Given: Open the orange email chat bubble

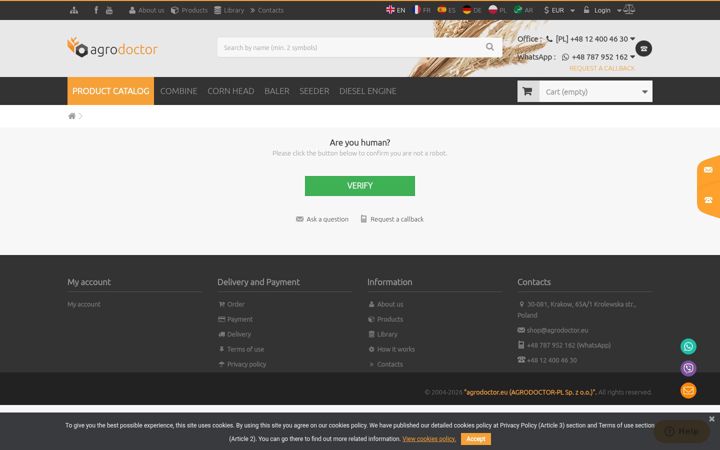Looking at the screenshot, I should (x=688, y=391).
